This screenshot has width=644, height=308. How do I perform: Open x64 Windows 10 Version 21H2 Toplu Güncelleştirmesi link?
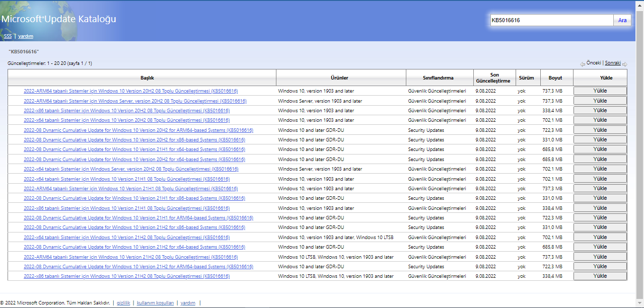click(126, 238)
